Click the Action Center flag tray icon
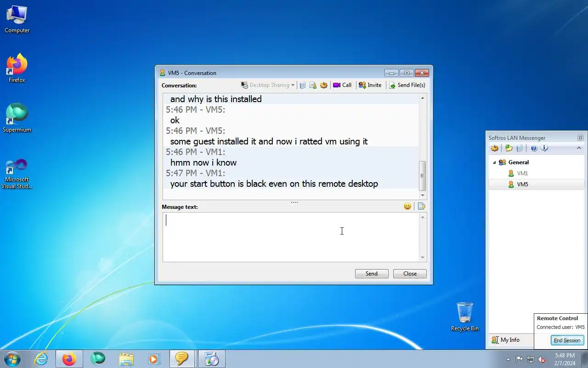Screen dimensions: 588x368 tap(519, 359)
